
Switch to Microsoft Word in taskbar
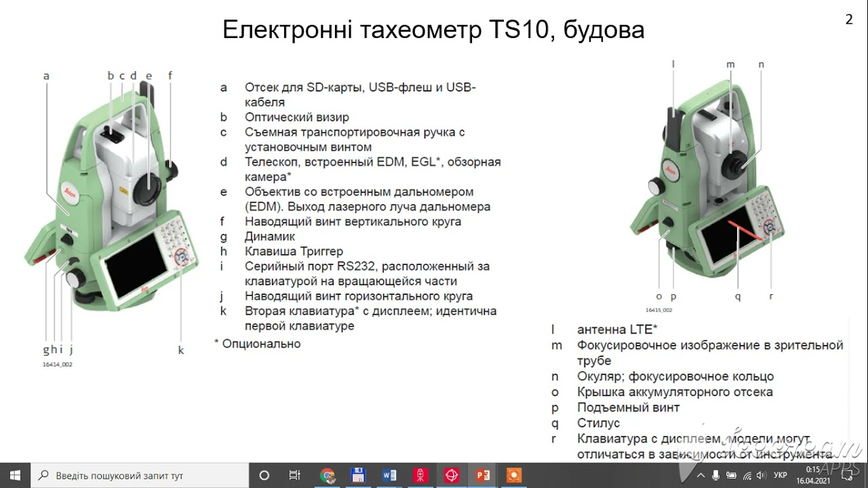tap(389, 475)
